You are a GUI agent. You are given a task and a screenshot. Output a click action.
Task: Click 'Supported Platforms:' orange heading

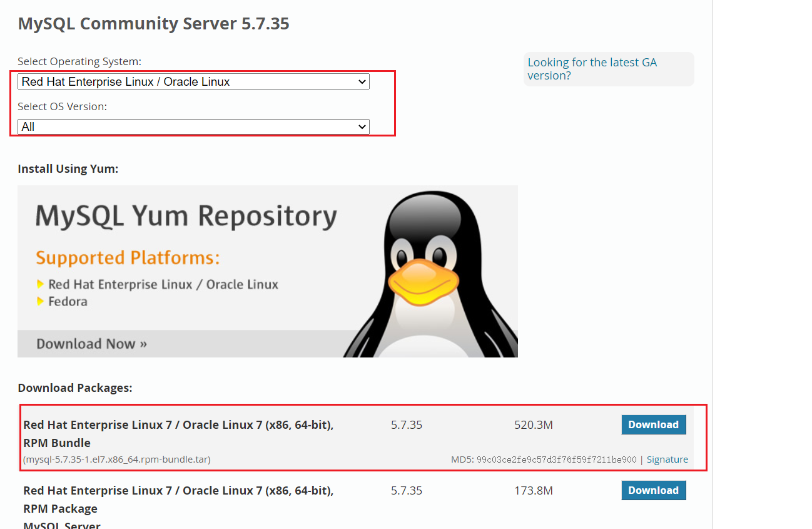(x=128, y=258)
